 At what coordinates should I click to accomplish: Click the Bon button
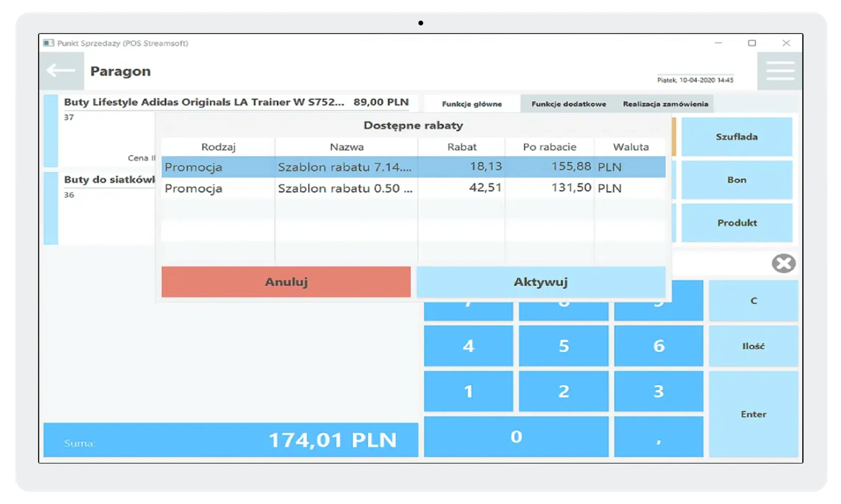pyautogui.click(x=737, y=180)
